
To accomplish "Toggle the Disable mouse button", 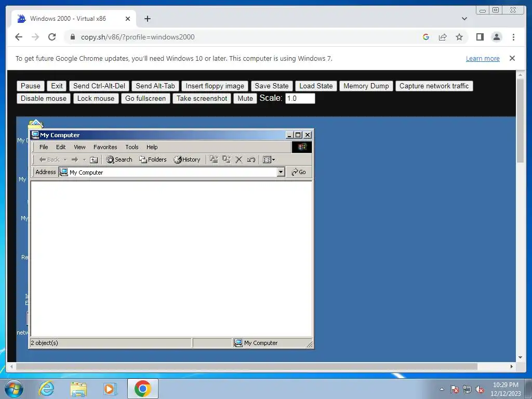I will (44, 98).
